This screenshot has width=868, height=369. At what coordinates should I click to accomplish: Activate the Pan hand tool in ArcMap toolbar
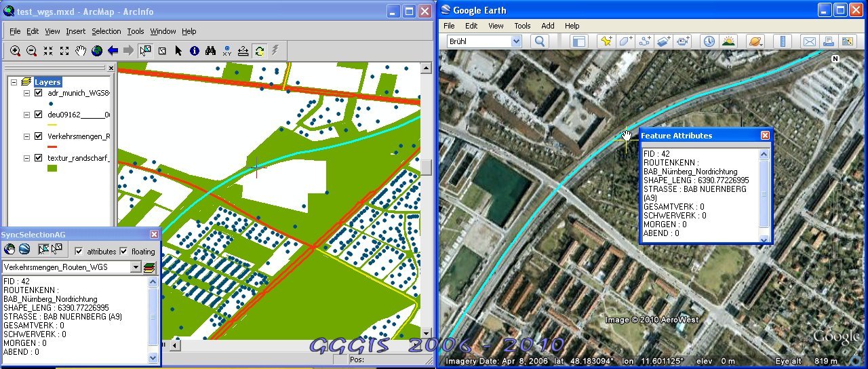pos(81,51)
